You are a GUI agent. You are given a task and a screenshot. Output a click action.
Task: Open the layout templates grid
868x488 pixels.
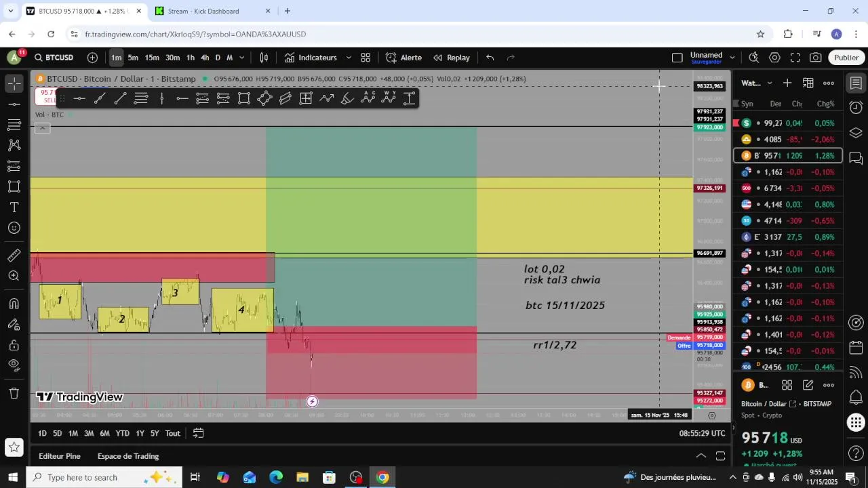[366, 58]
